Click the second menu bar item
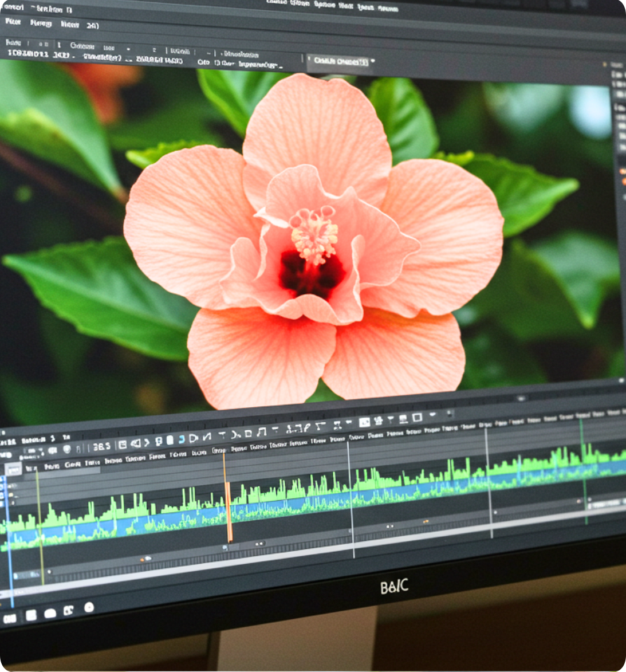Viewport: 626px width, 672px height. pos(41,23)
